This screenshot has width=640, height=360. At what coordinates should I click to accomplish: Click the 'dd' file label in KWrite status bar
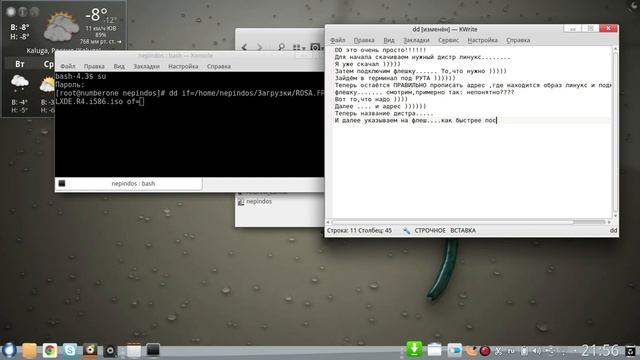click(613, 231)
